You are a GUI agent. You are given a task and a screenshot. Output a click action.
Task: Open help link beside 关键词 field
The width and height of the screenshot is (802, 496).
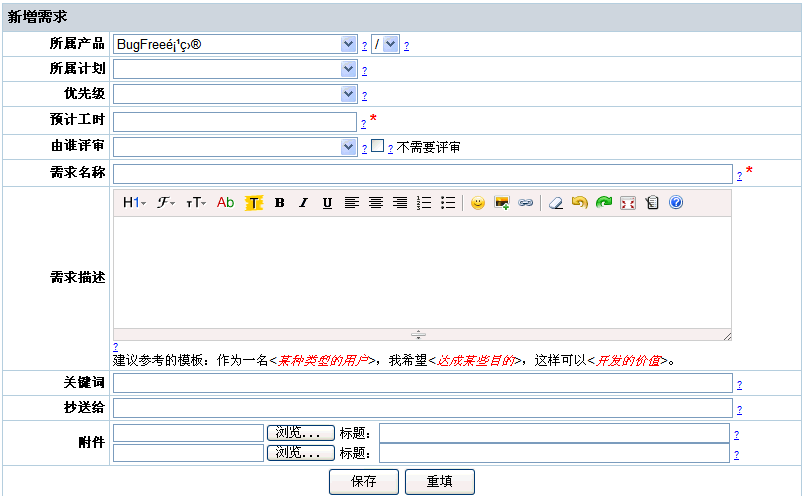click(739, 385)
